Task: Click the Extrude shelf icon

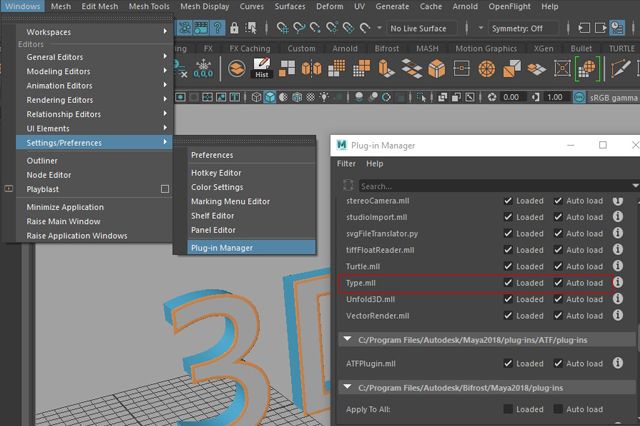Action: coord(386,68)
